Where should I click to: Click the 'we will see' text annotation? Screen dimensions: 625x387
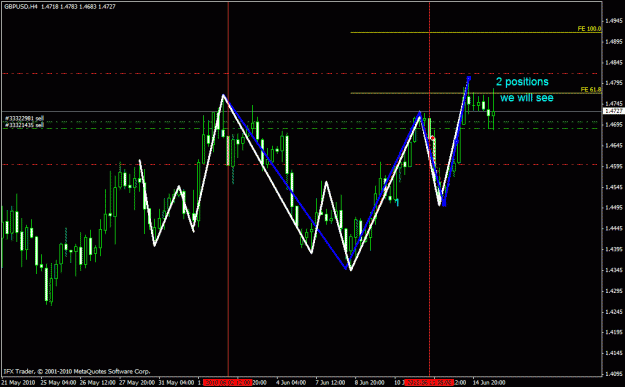click(527, 98)
